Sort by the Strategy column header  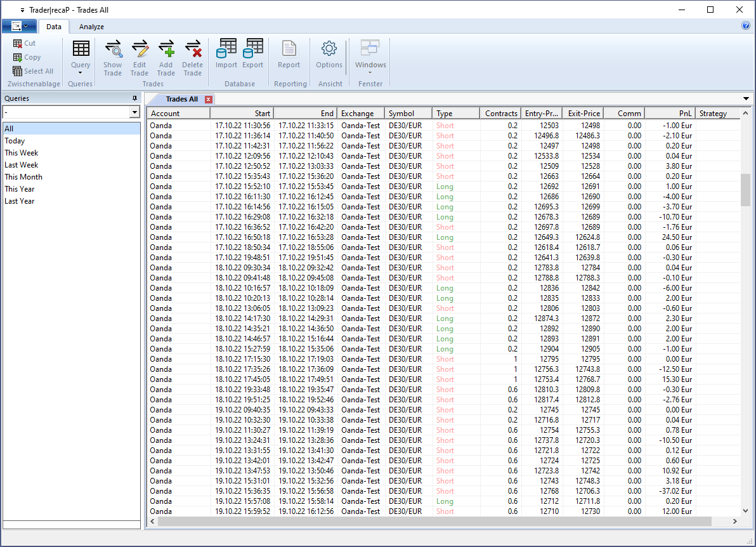(x=718, y=114)
